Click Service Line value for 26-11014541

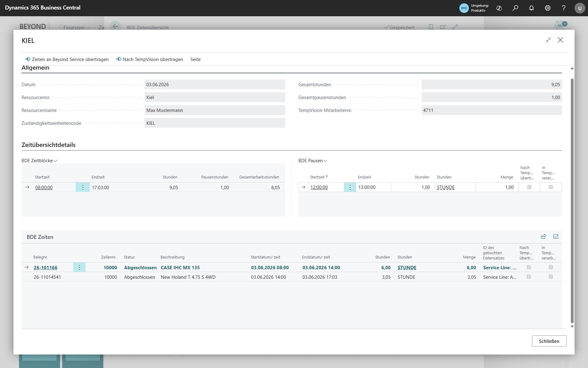(x=500, y=277)
